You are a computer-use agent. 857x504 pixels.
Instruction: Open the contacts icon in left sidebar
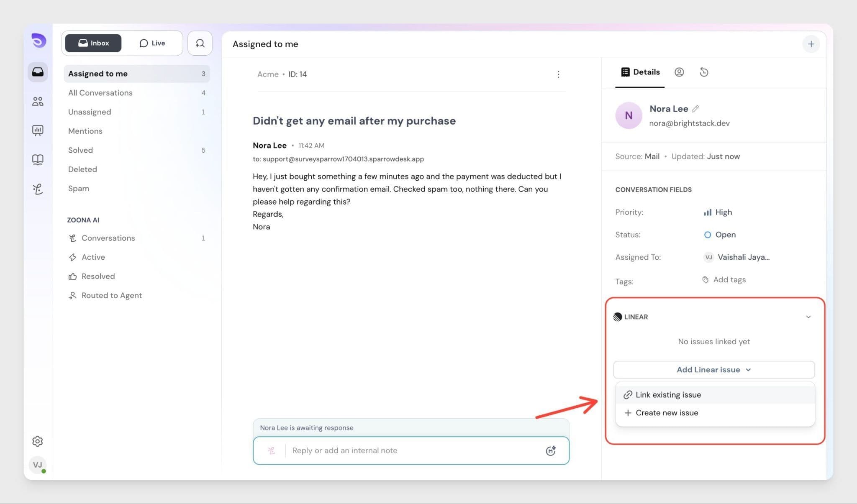tap(38, 101)
